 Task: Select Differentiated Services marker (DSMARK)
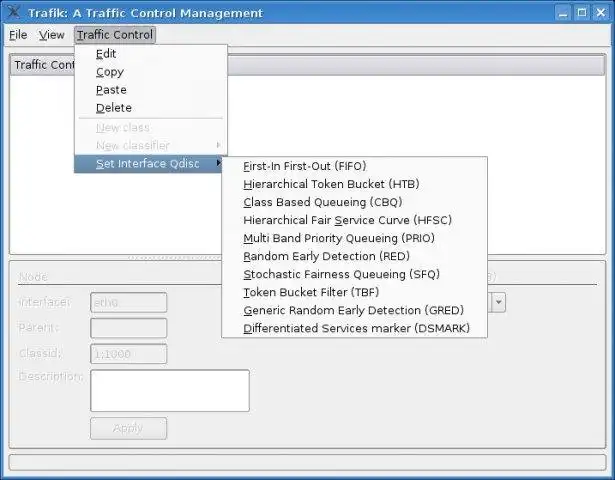[x=355, y=329]
